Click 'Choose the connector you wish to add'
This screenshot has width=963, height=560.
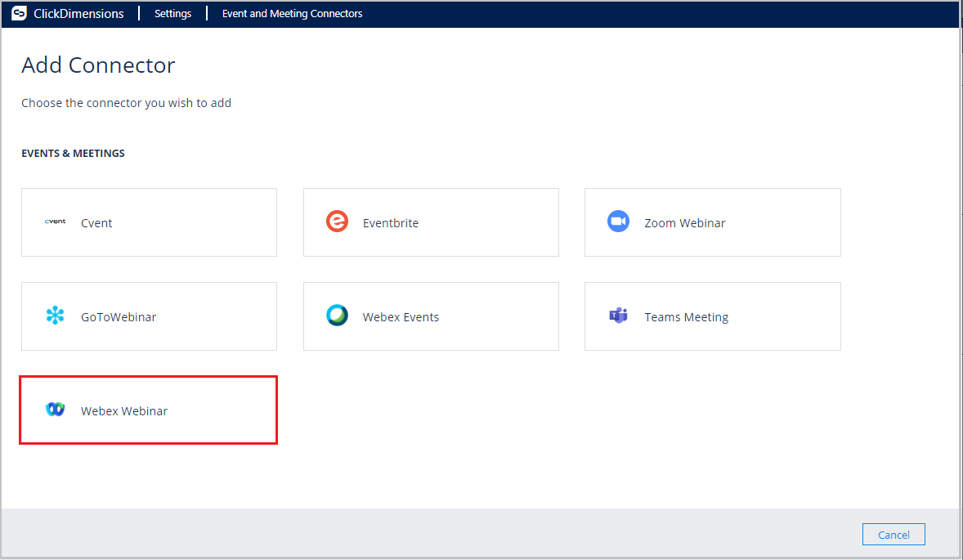click(127, 103)
